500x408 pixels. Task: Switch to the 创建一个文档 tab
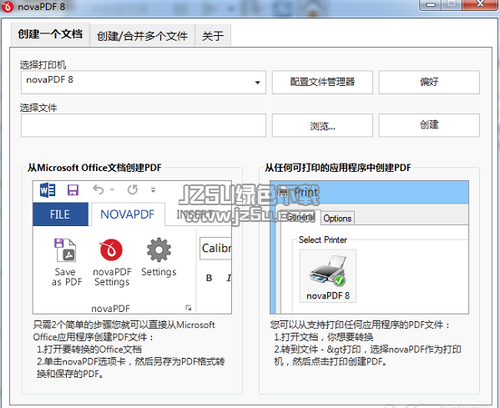(x=50, y=34)
